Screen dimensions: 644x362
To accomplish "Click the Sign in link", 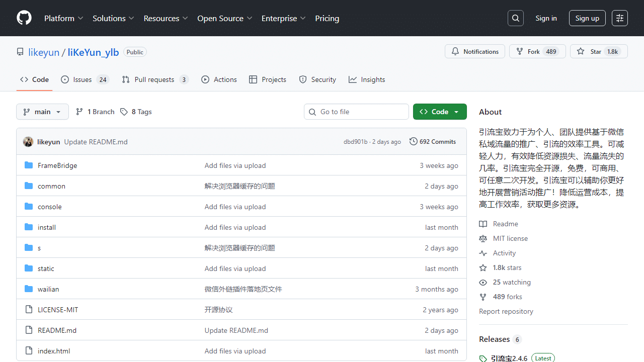I will [546, 18].
